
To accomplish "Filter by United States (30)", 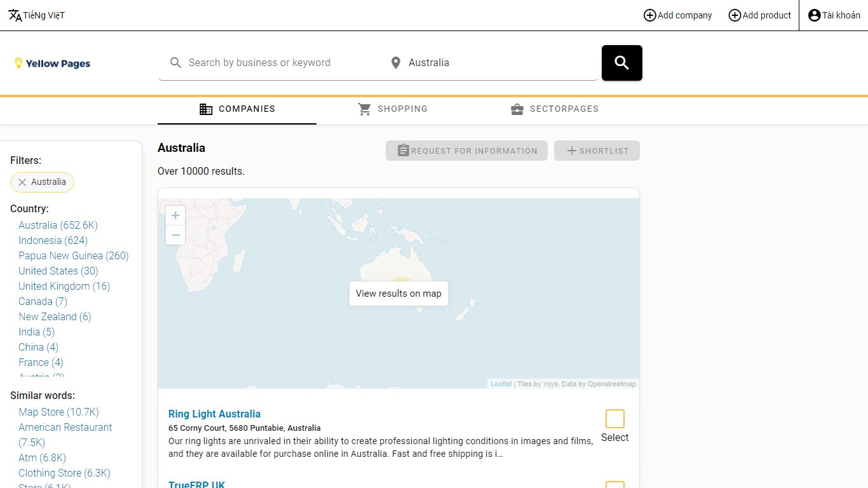I will (58, 271).
